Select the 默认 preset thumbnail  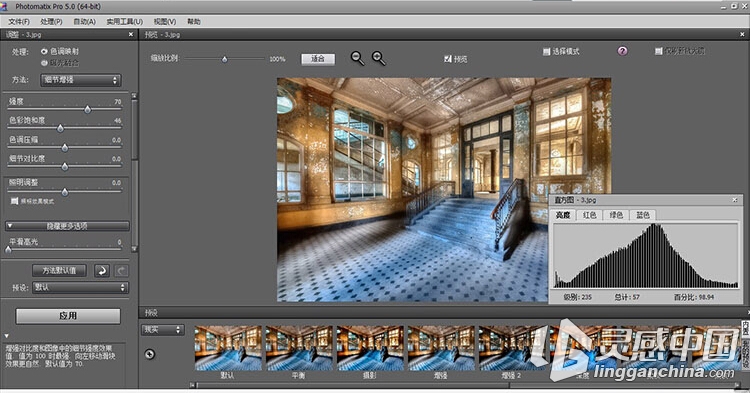pyautogui.click(x=228, y=348)
